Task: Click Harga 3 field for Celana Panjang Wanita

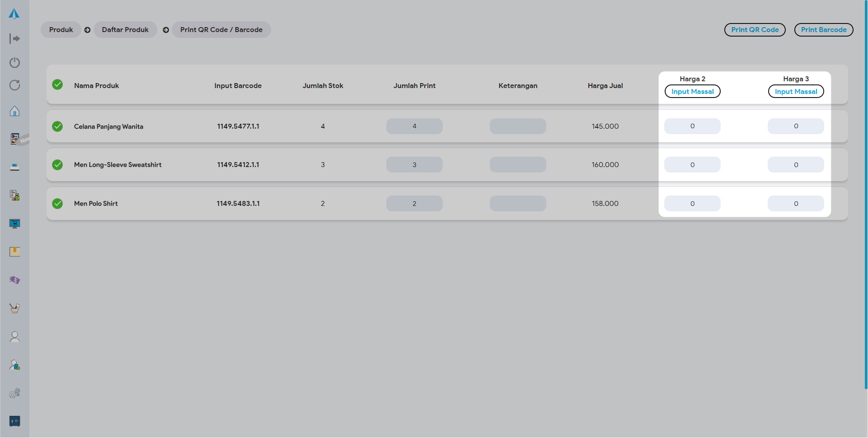Action: point(795,126)
